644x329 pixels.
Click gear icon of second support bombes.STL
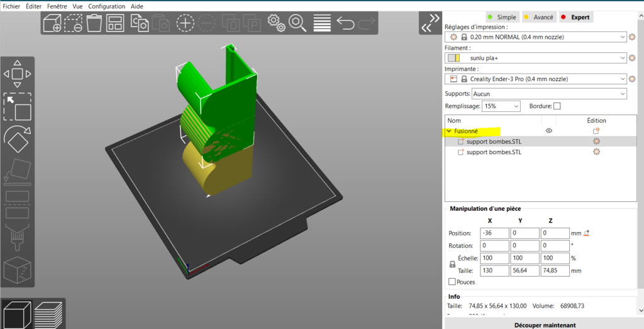(596, 152)
